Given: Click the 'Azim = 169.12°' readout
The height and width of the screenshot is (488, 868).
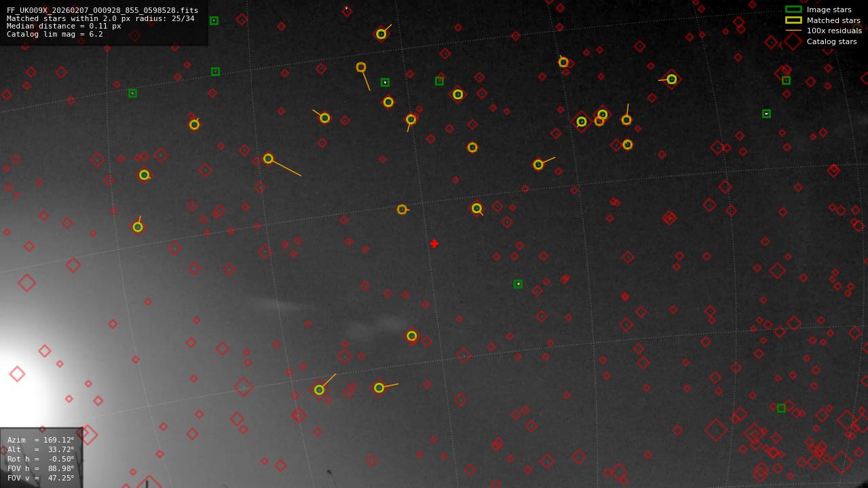Looking at the screenshot, I should [41, 440].
